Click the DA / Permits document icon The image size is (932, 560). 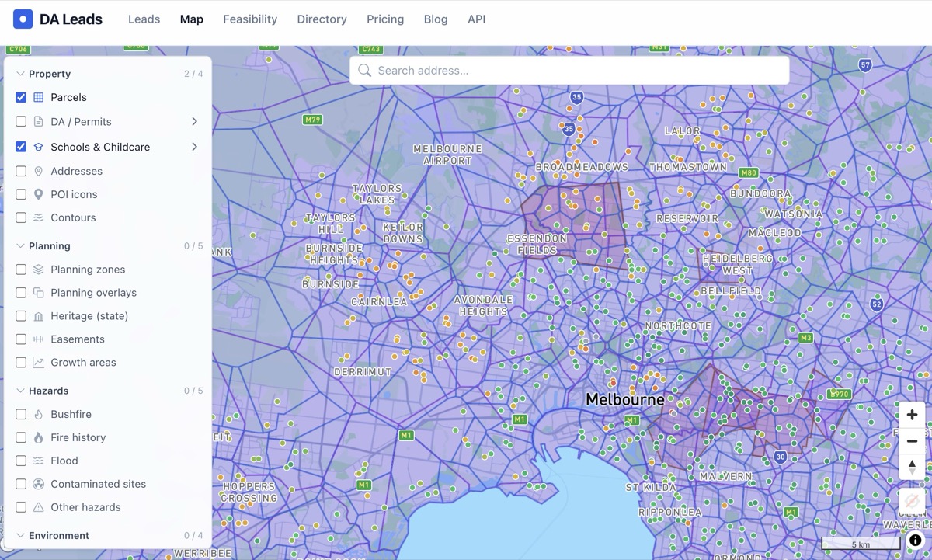pyautogui.click(x=38, y=122)
